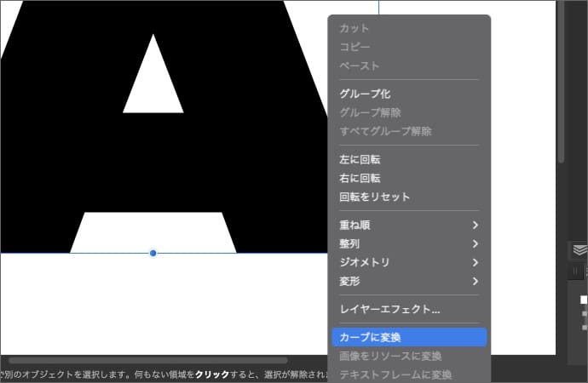Click カット in the context menu
This screenshot has height=383, width=588.
pos(355,29)
